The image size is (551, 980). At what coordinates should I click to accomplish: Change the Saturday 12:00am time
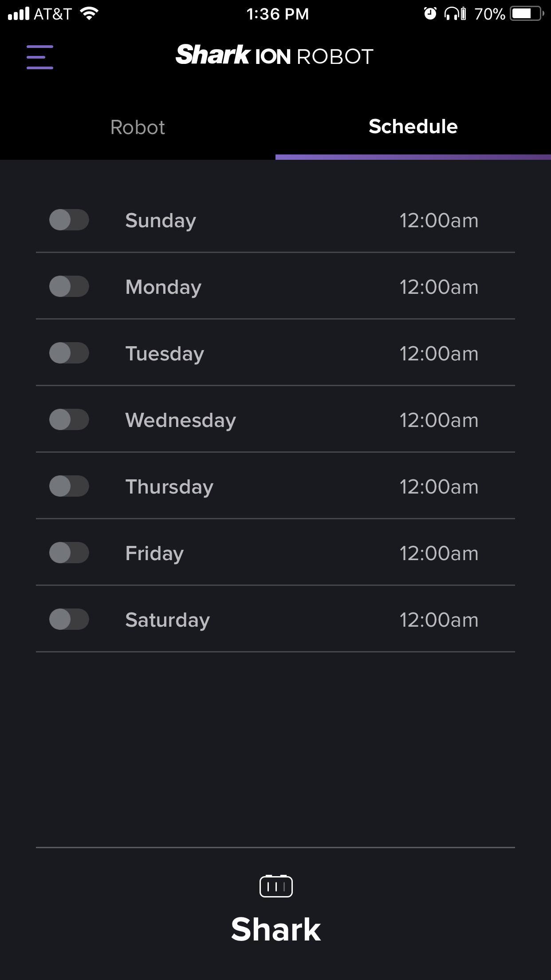click(x=438, y=620)
